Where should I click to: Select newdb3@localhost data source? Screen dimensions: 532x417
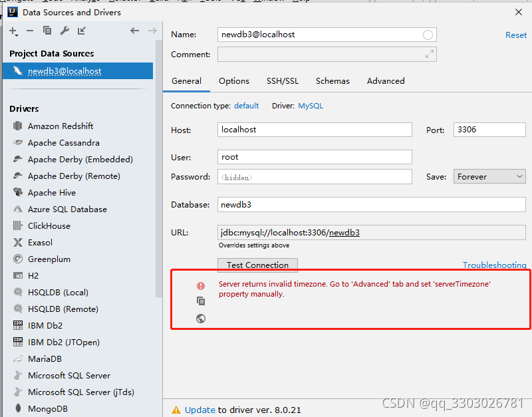click(x=78, y=71)
